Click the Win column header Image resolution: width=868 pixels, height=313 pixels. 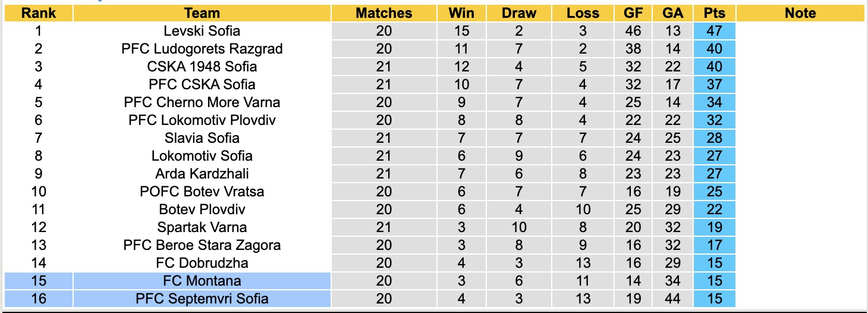point(461,13)
